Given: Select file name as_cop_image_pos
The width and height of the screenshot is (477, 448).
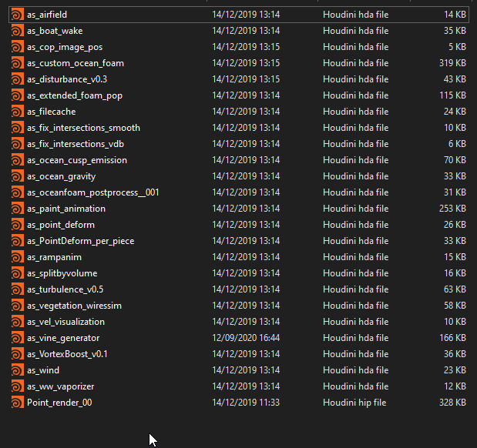Looking at the screenshot, I should tap(65, 47).
